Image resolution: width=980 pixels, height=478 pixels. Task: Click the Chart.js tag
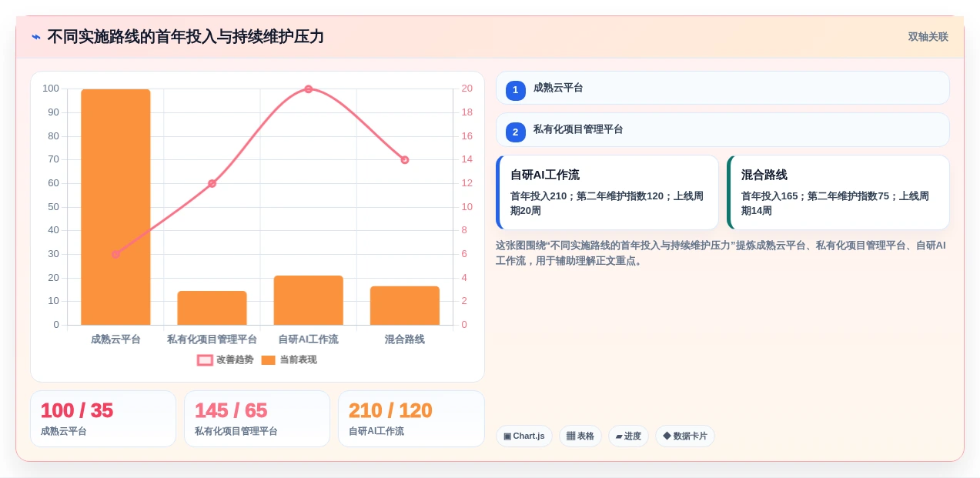tap(524, 436)
